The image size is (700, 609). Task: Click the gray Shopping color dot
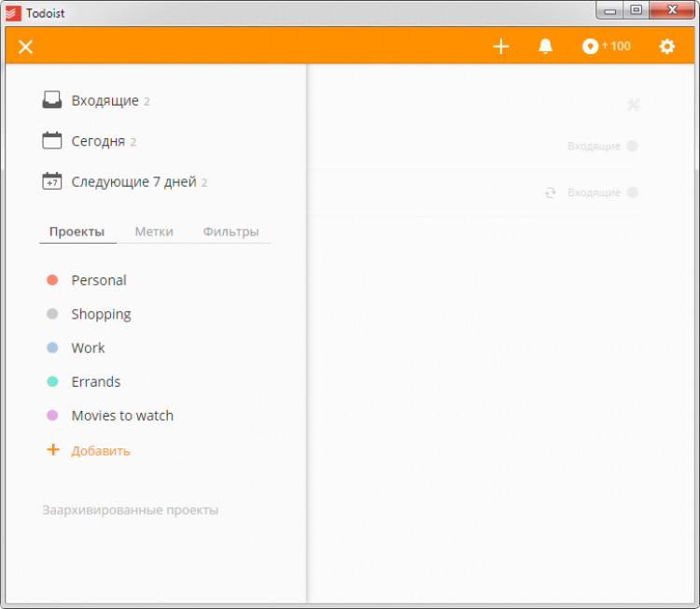[52, 314]
